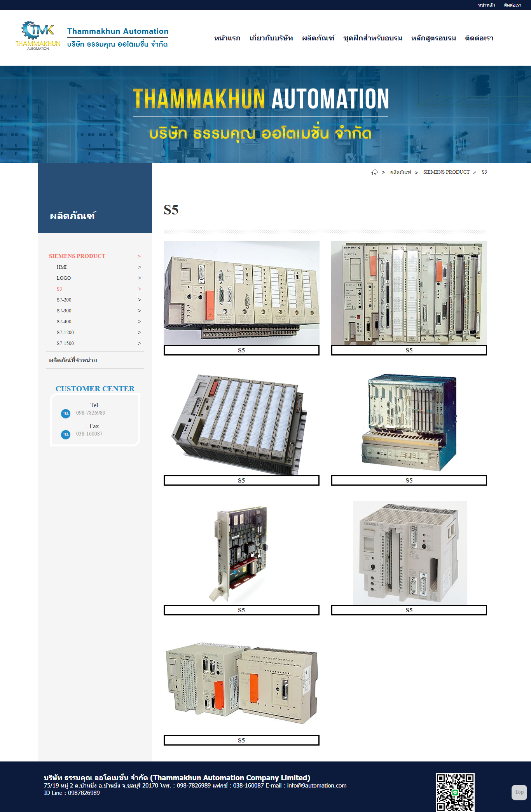
Task: Open S5 compact grey CPU image
Action: (x=409, y=553)
